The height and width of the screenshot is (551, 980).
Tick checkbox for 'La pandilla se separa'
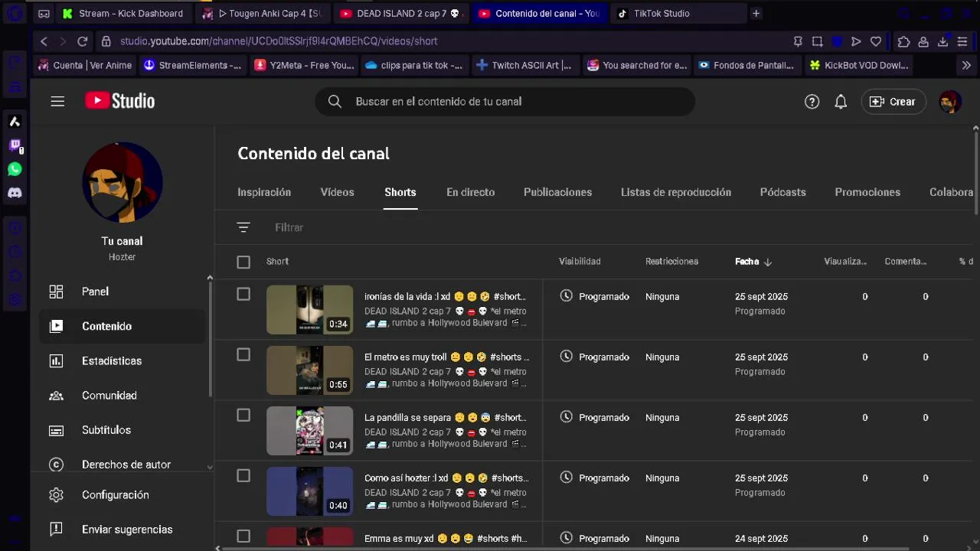pos(243,415)
